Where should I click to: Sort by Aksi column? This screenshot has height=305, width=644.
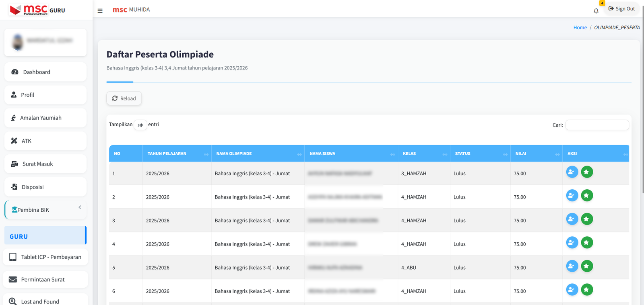[596, 154]
